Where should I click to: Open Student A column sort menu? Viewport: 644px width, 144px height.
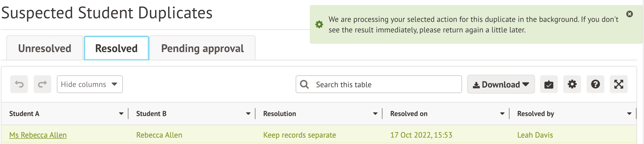121,114
